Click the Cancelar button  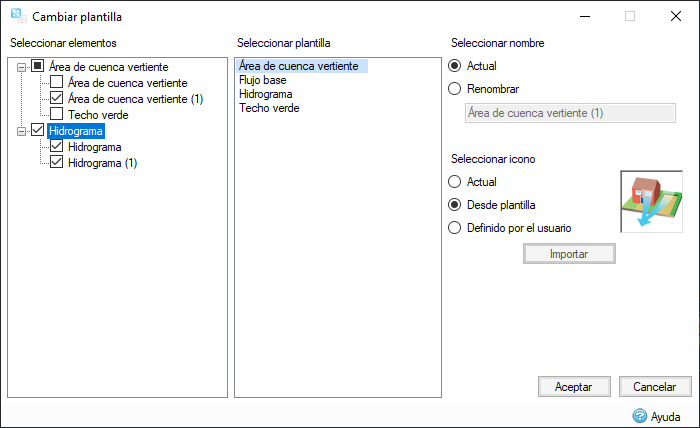point(655,386)
